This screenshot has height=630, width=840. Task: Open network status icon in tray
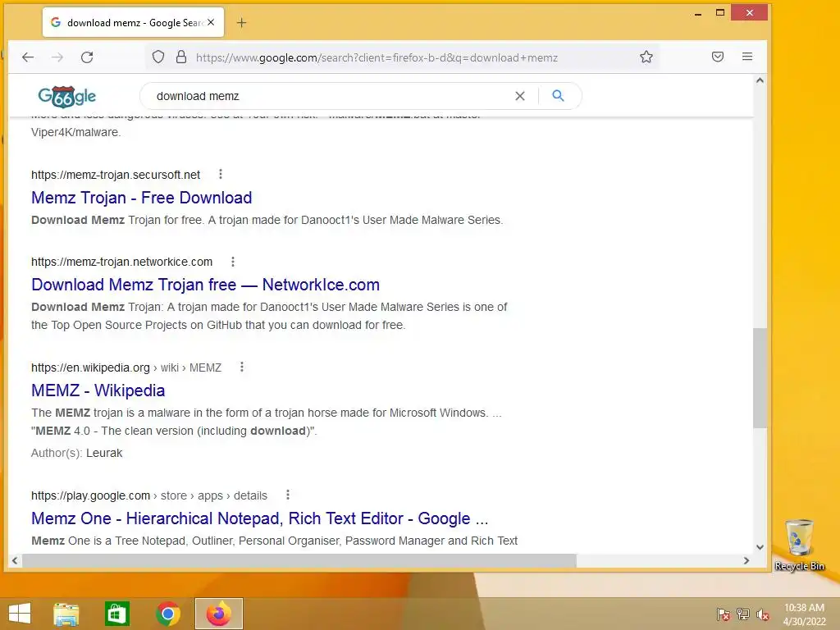[743, 614]
